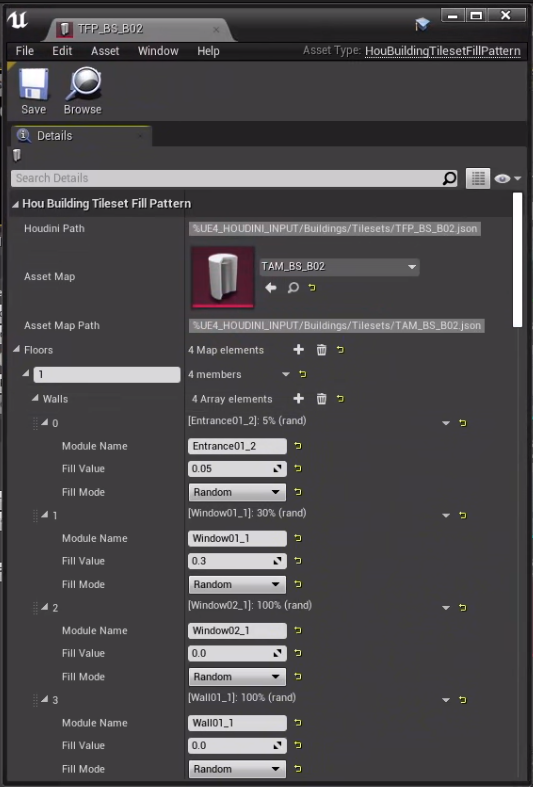Open the Asset menu

click(105, 51)
